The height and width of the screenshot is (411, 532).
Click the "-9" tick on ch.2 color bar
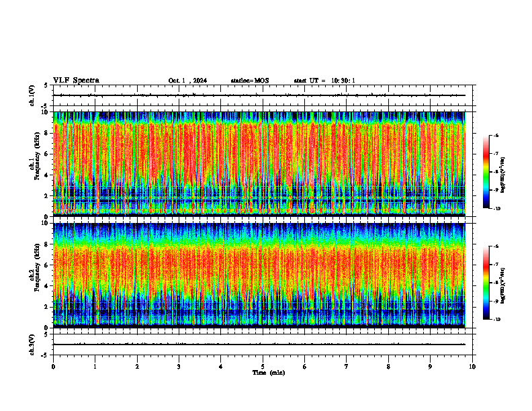point(496,301)
